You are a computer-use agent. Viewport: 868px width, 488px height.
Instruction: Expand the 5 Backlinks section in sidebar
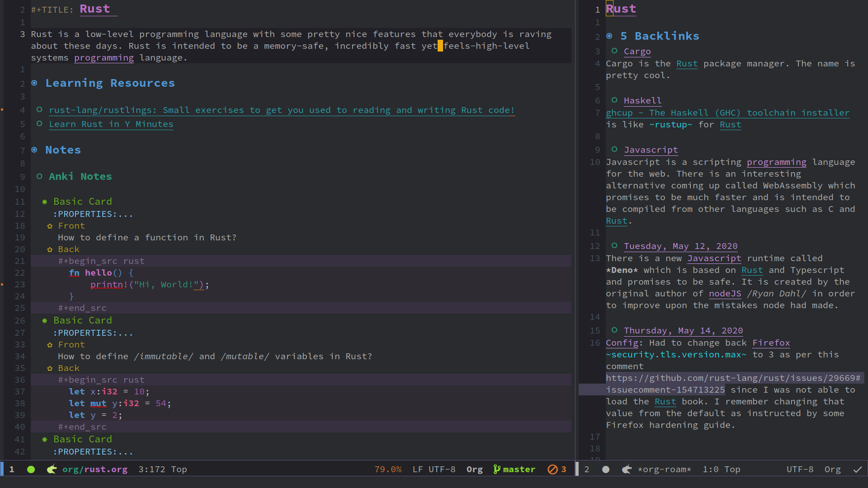(609, 36)
